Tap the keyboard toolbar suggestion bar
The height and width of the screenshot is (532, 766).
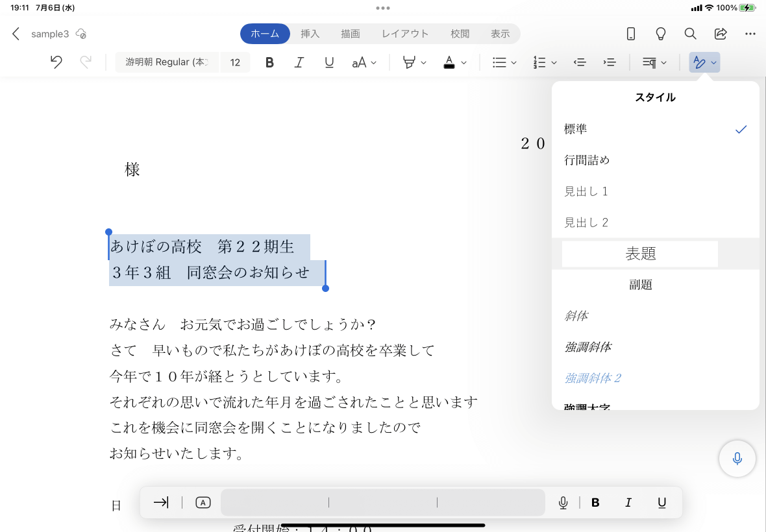383,502
